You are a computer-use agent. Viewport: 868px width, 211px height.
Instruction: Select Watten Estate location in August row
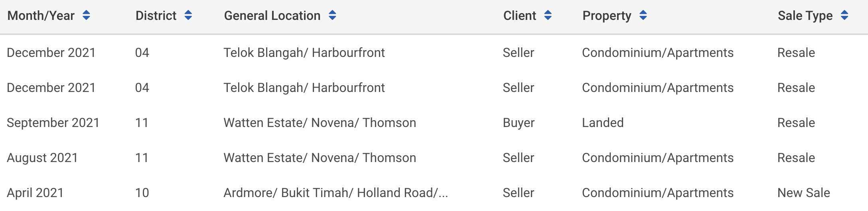coord(320,158)
